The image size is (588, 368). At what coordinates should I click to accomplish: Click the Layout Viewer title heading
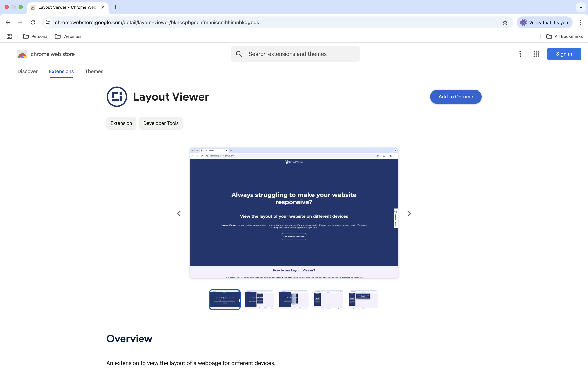(x=171, y=97)
